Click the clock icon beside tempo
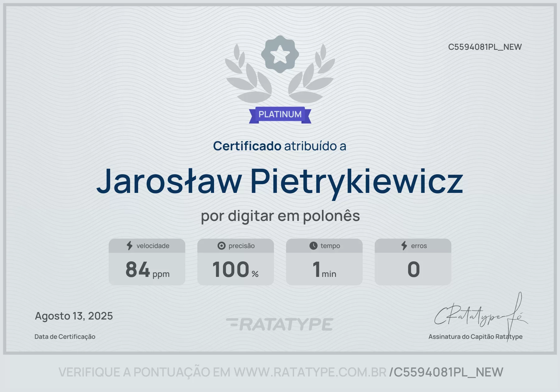Screen dimensions: 560x392 pos(313,246)
